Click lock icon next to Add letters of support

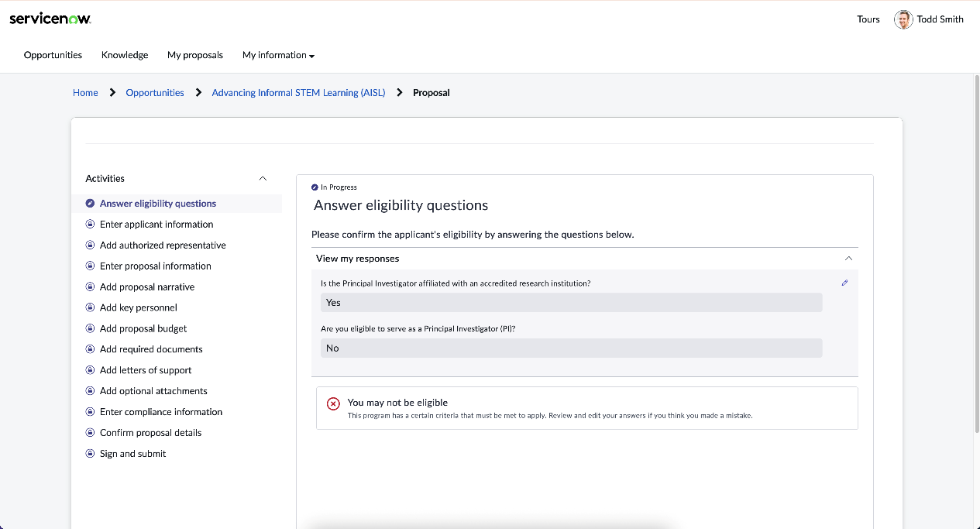91,371
